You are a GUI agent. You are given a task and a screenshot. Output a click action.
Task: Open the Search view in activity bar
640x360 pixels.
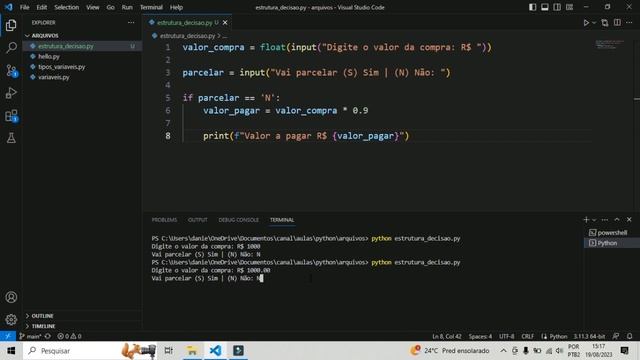(x=11, y=48)
